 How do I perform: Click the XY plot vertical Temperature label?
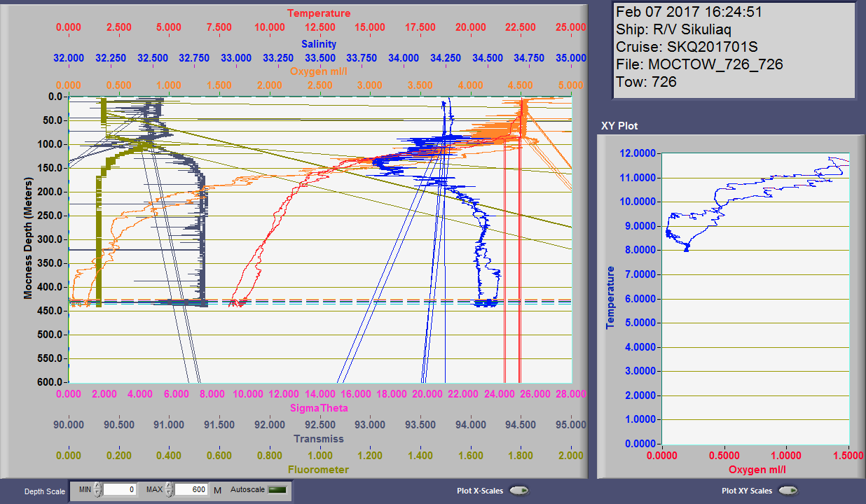610,298
